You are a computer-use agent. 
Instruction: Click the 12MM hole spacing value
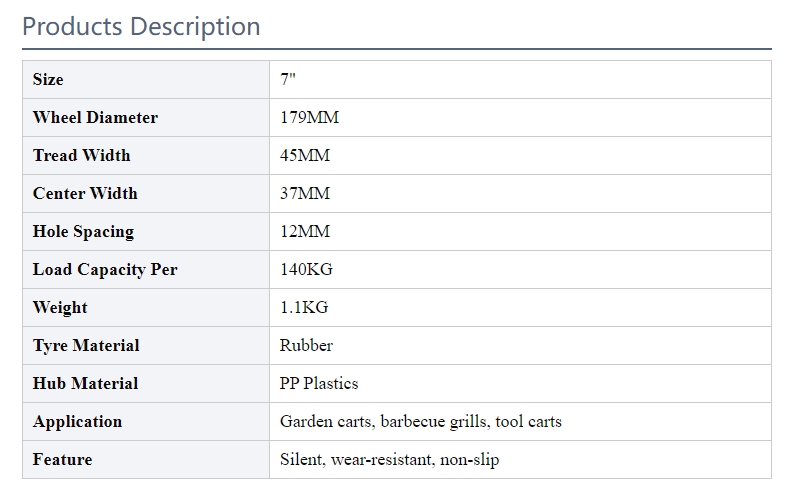[305, 231]
